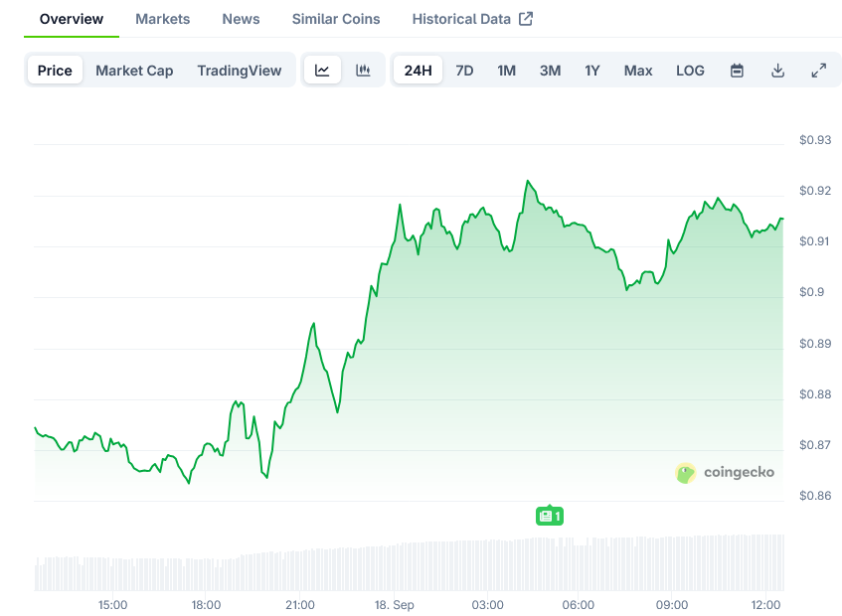The image size is (842, 616).
Task: Switch chart to Market Cap
Action: tap(134, 71)
